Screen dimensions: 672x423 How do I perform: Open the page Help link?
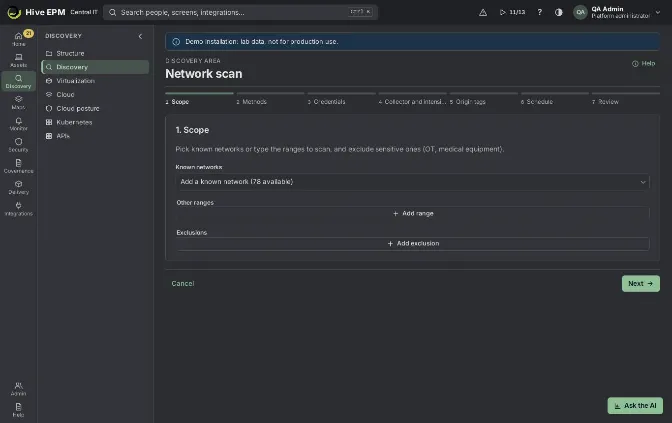click(x=644, y=63)
